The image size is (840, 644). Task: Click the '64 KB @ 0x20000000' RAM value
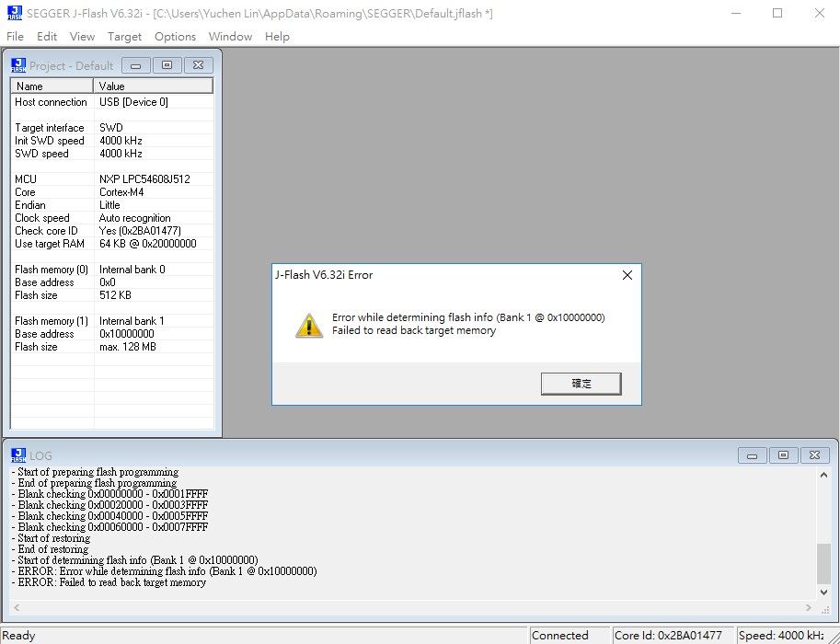click(x=148, y=243)
